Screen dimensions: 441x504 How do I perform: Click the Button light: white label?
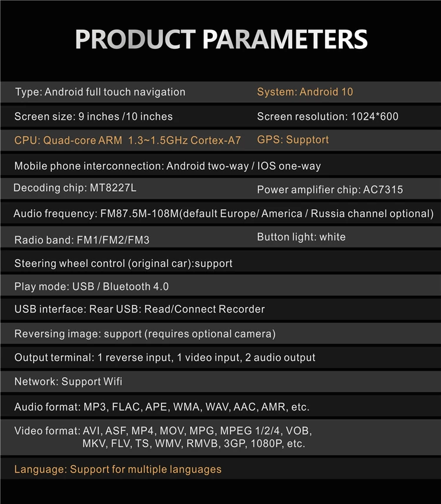301,237
